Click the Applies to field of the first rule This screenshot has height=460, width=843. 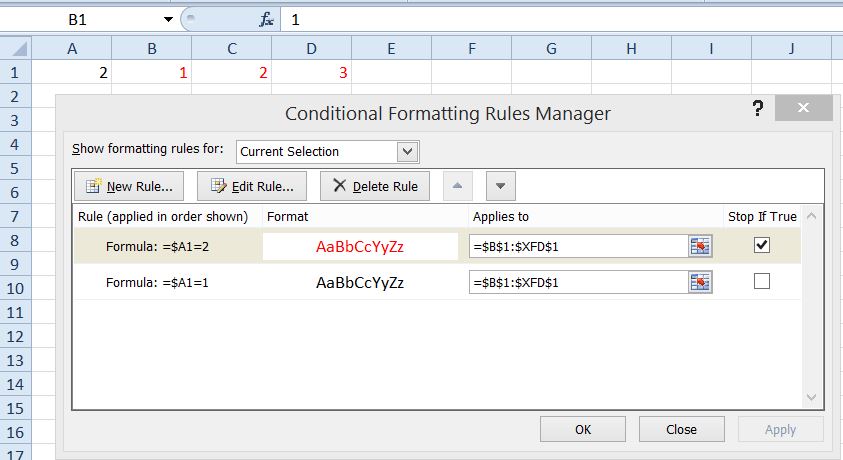coord(577,247)
